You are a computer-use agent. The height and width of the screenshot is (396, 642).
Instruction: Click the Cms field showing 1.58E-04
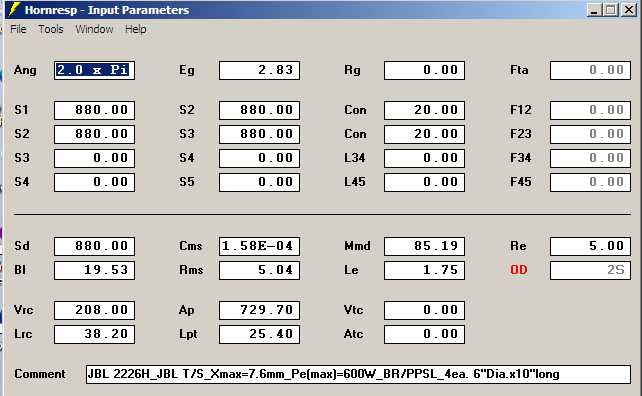pos(259,246)
